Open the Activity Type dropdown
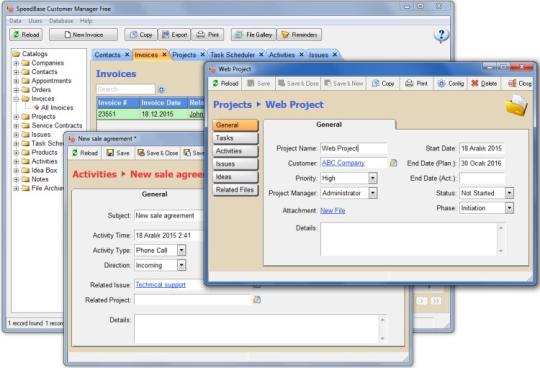 (181, 250)
